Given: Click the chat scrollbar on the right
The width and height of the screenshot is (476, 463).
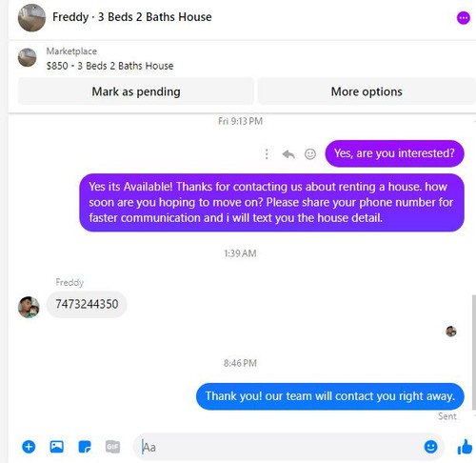Looking at the screenshot, I should [x=474, y=352].
